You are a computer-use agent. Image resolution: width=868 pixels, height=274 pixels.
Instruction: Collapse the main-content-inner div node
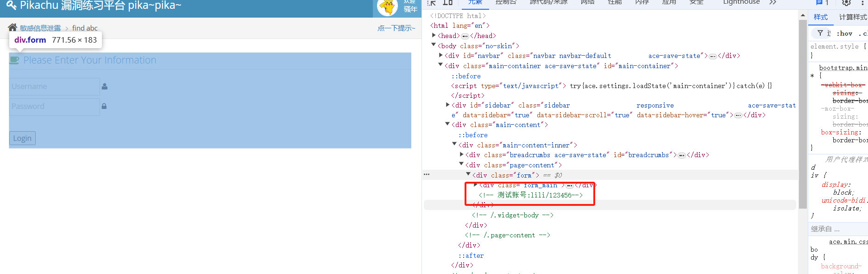[455, 144]
